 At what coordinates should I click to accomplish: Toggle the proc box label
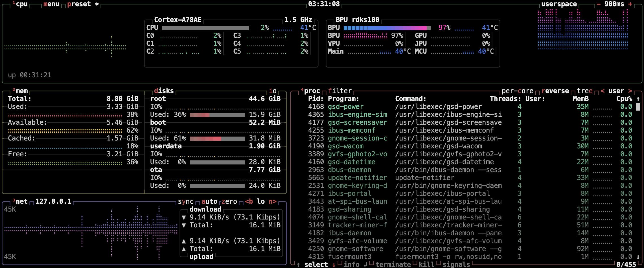[x=310, y=91]
